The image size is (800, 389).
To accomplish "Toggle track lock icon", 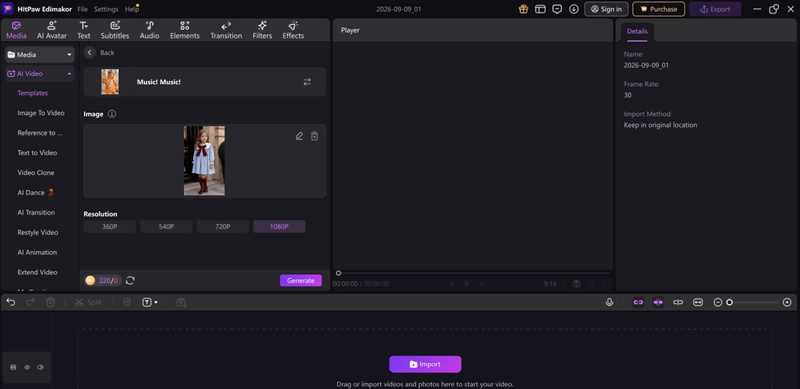I will [13, 367].
